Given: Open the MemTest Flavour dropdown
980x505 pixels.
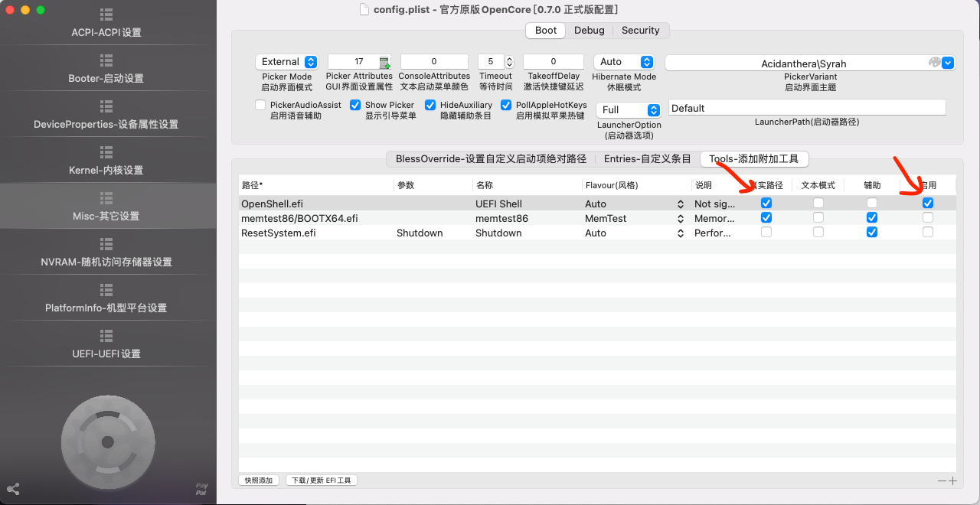Looking at the screenshot, I should pos(680,219).
